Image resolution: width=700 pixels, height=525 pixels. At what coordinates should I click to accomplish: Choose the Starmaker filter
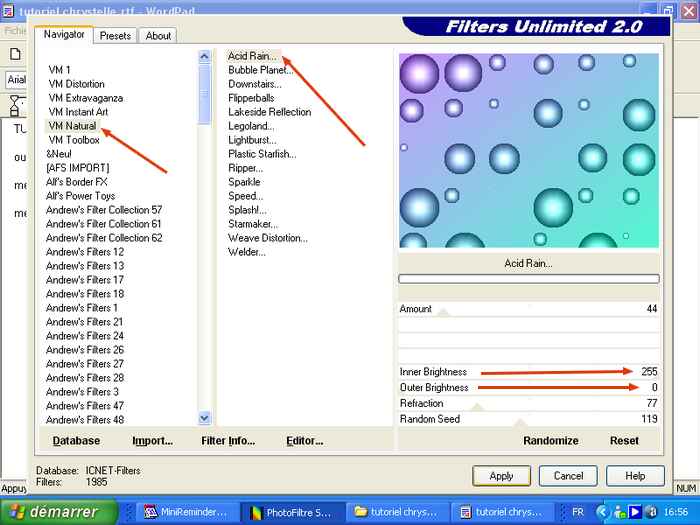(x=253, y=224)
